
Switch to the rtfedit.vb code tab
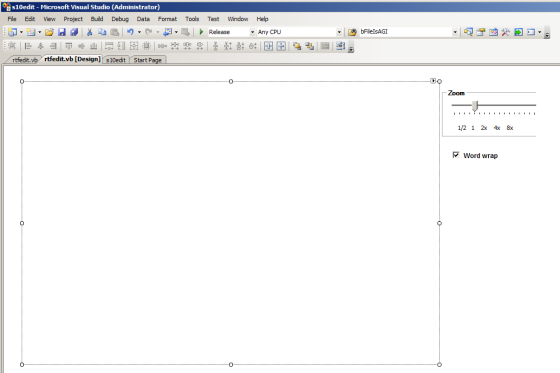click(x=25, y=60)
